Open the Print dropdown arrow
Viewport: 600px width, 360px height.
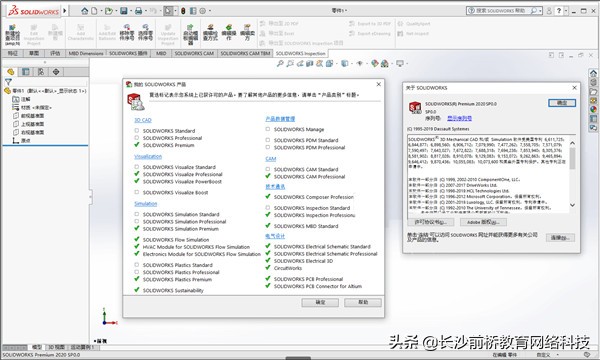[146, 11]
